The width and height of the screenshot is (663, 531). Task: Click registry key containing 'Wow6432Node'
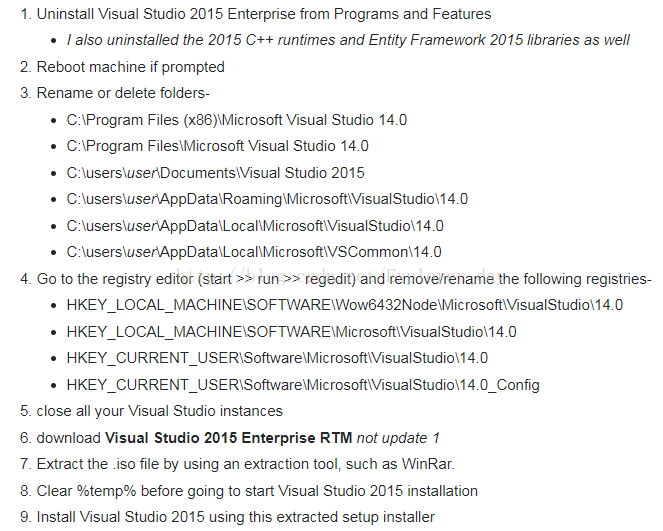[x=345, y=305]
